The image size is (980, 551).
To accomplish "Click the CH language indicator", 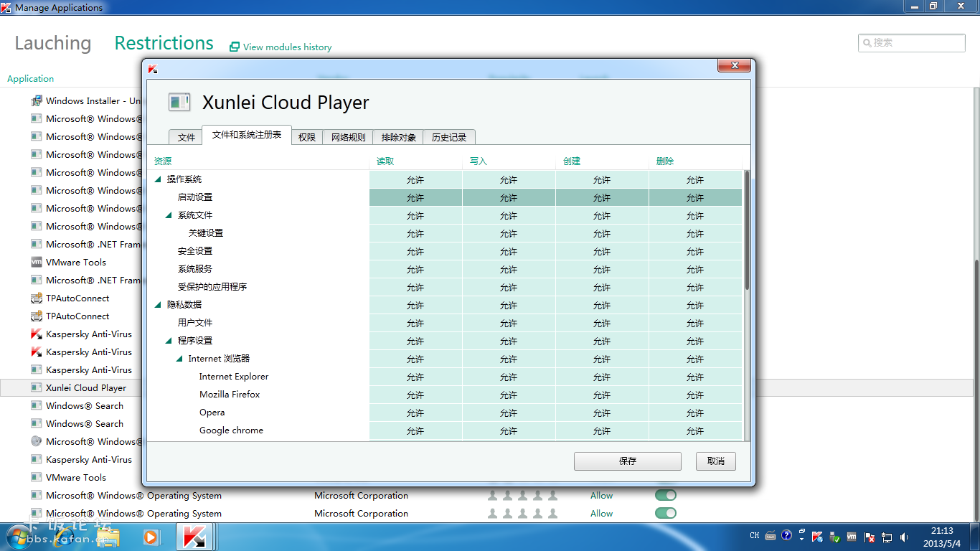I will pyautogui.click(x=755, y=536).
